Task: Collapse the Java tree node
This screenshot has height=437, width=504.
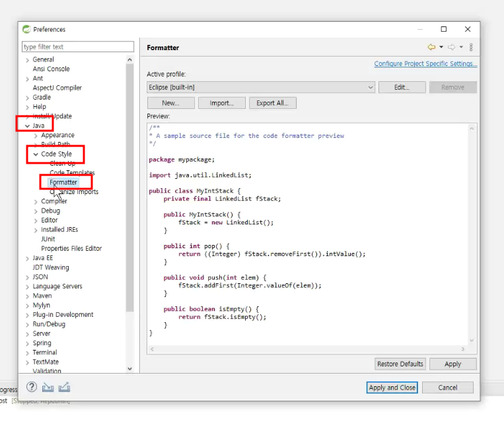Action: (27, 126)
